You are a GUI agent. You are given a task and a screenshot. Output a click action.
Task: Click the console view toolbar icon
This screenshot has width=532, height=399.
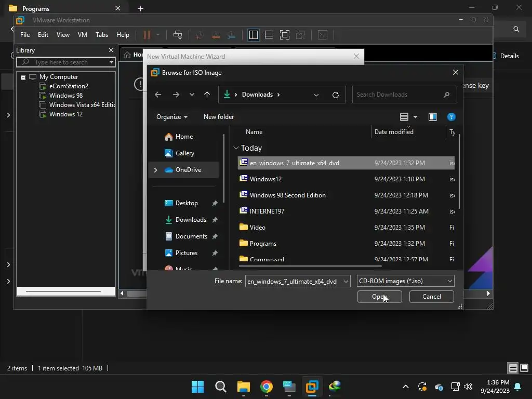[x=323, y=35]
